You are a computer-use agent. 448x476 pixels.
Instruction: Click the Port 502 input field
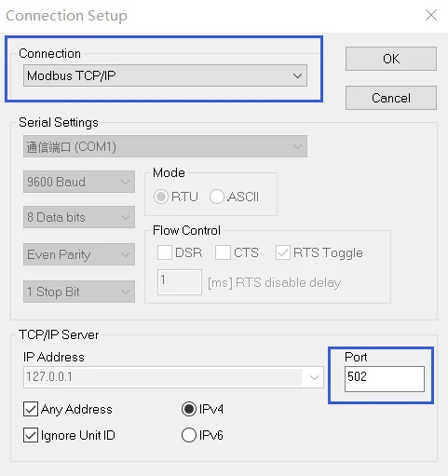(x=385, y=379)
